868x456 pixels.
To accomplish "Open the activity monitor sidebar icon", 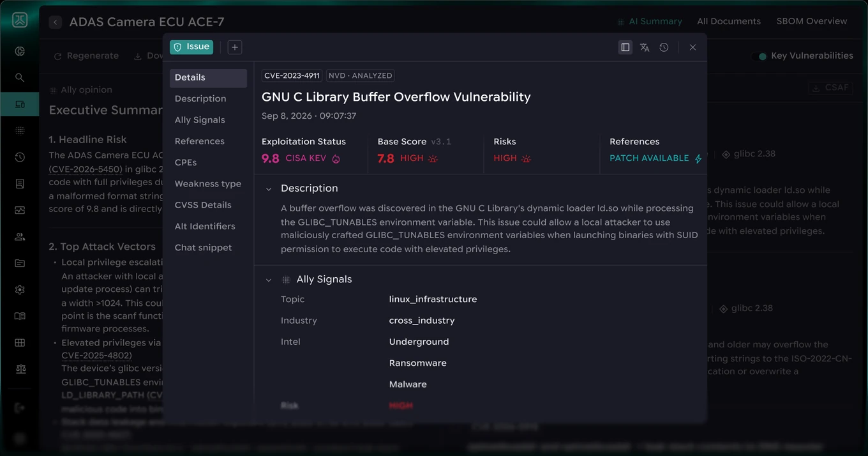I will coord(20,210).
